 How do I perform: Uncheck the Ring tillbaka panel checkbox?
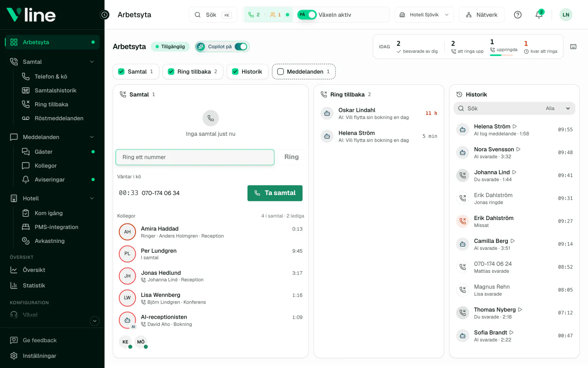point(171,72)
